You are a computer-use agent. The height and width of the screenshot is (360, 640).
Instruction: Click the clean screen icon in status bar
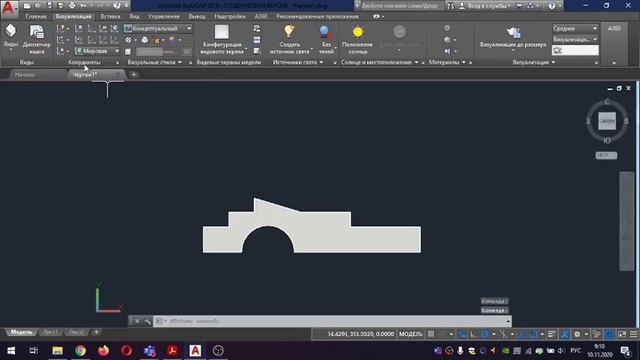pyautogui.click(x=622, y=334)
